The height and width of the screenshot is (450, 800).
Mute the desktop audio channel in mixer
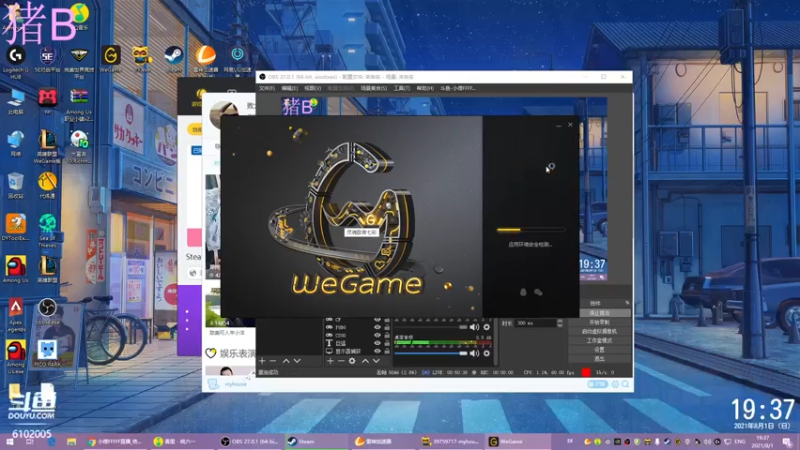[474, 353]
